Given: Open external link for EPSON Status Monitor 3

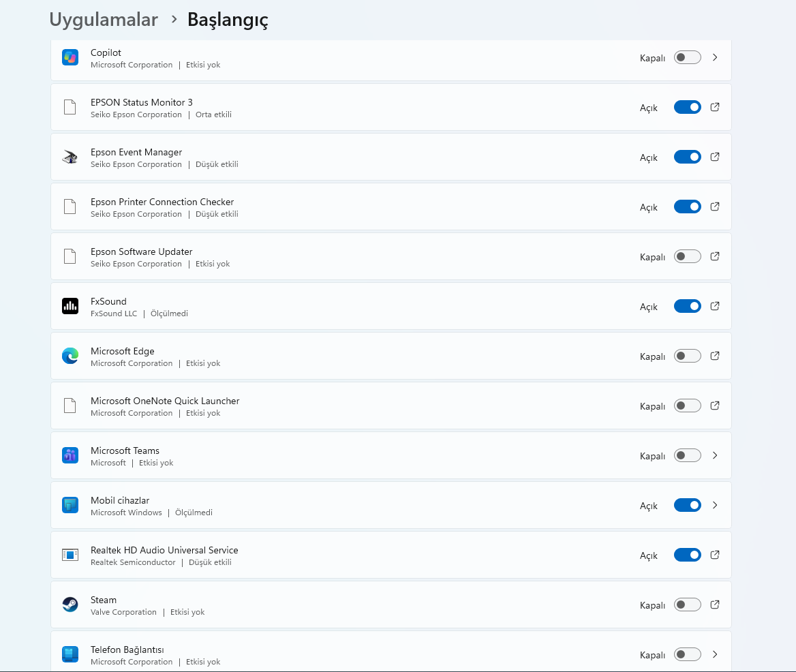Looking at the screenshot, I should tap(715, 107).
